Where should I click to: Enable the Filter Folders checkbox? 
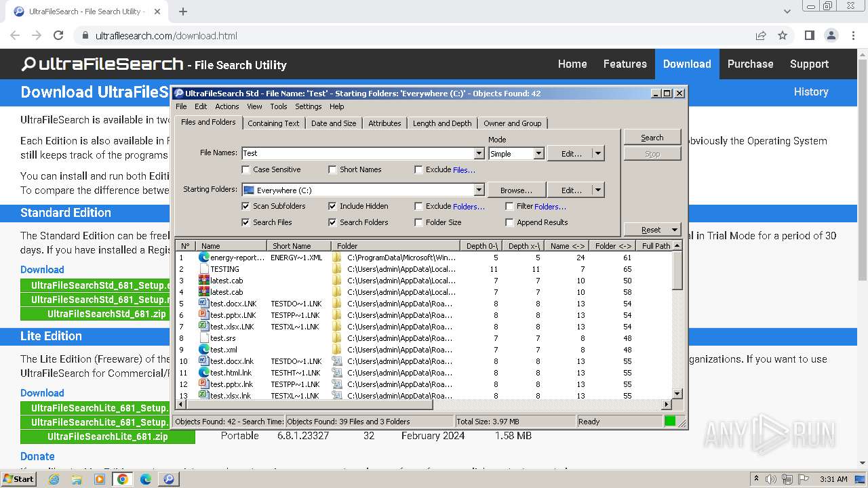509,206
